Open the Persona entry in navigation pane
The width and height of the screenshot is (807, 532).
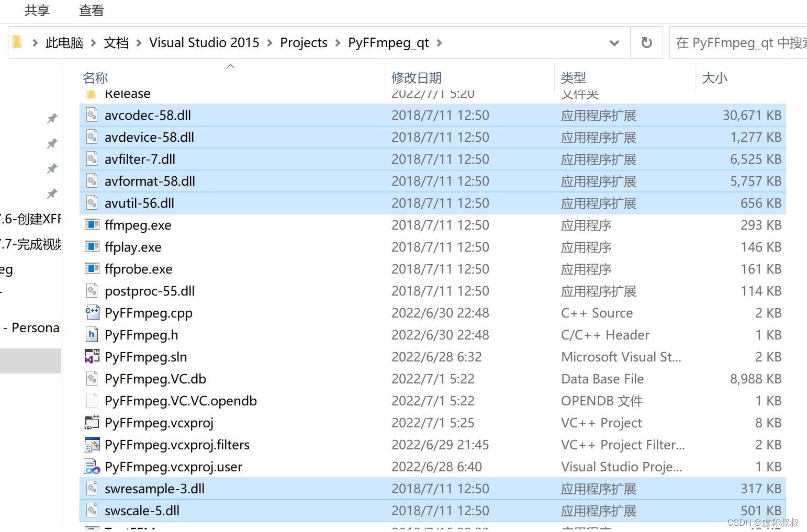(x=31, y=327)
